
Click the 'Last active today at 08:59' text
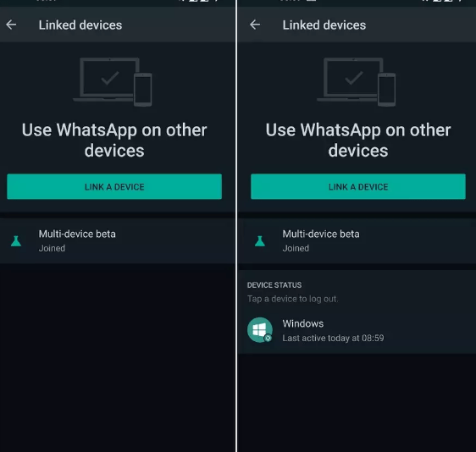click(333, 338)
